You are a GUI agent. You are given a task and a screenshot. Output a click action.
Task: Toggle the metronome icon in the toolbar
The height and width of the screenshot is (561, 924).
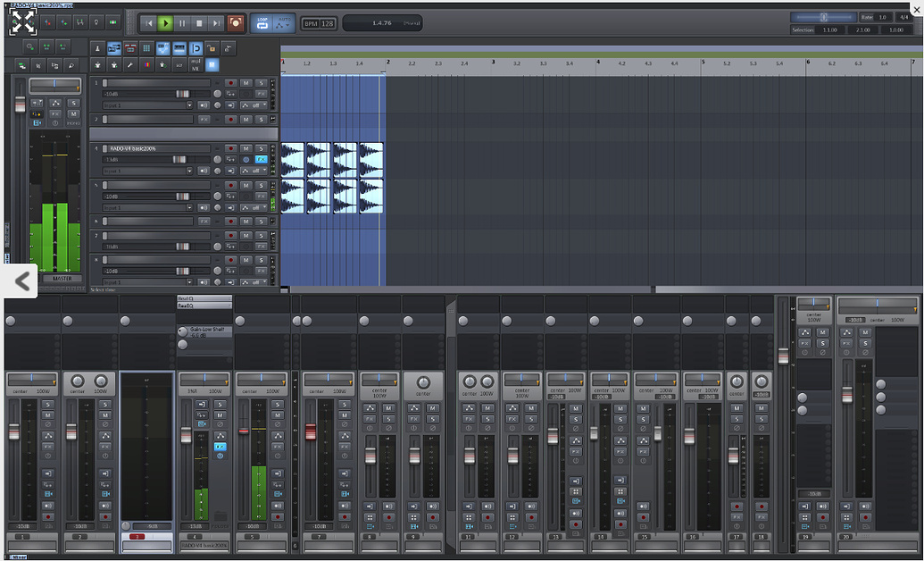click(x=98, y=48)
